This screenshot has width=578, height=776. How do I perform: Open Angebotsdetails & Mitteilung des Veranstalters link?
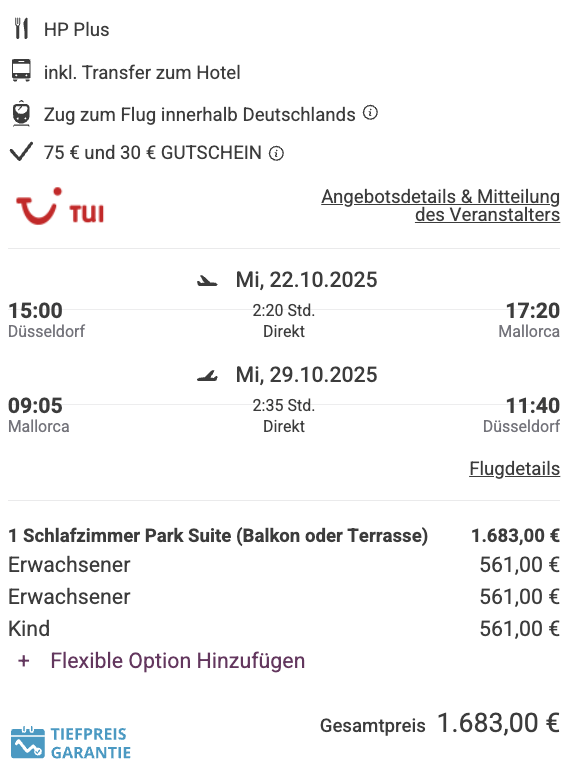pos(440,205)
